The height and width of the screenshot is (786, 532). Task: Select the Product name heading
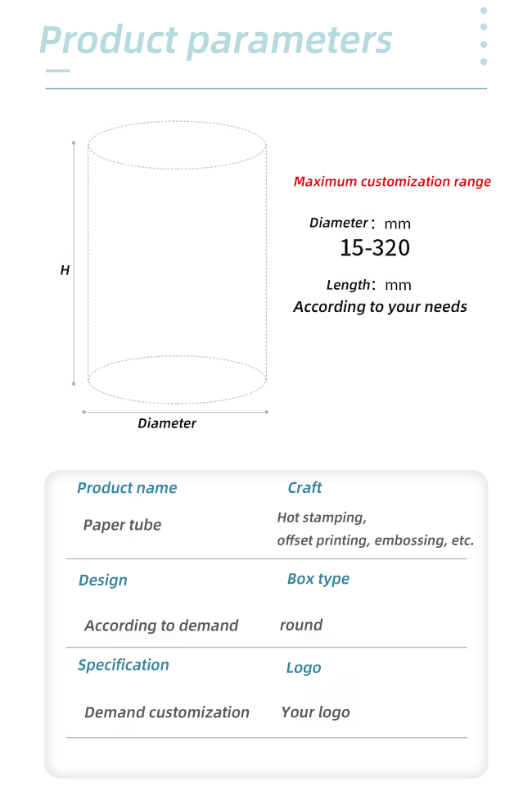(x=127, y=488)
